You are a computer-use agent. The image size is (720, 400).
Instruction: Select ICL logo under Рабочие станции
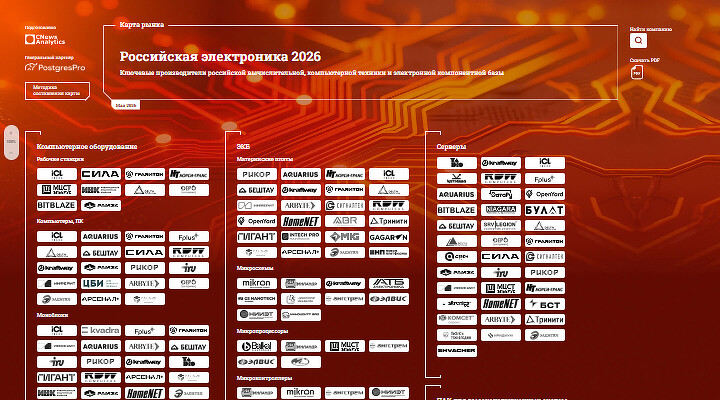coord(57,174)
